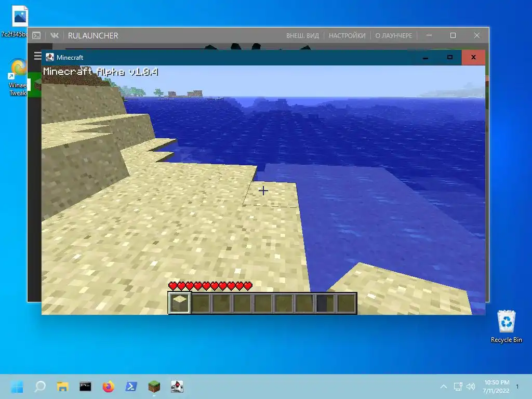532x399 pixels.
Task: Select the Winaero Tweaker desktop shortcut
Action: 18,77
